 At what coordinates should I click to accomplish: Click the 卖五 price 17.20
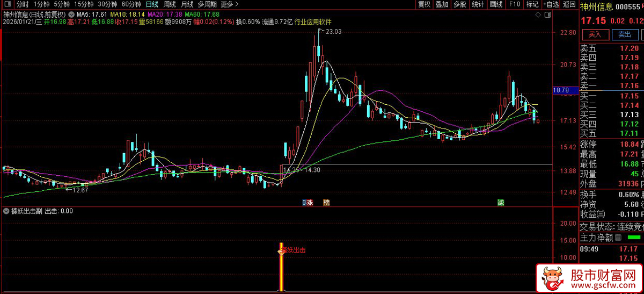click(630, 48)
